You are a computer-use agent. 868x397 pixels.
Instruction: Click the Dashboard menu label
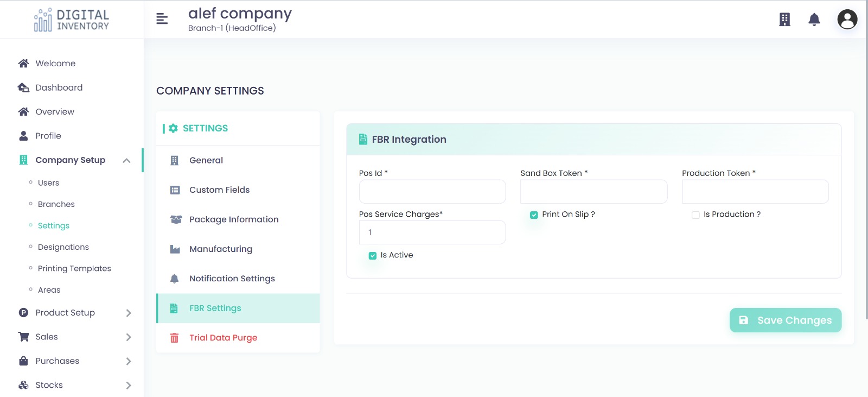coord(59,87)
